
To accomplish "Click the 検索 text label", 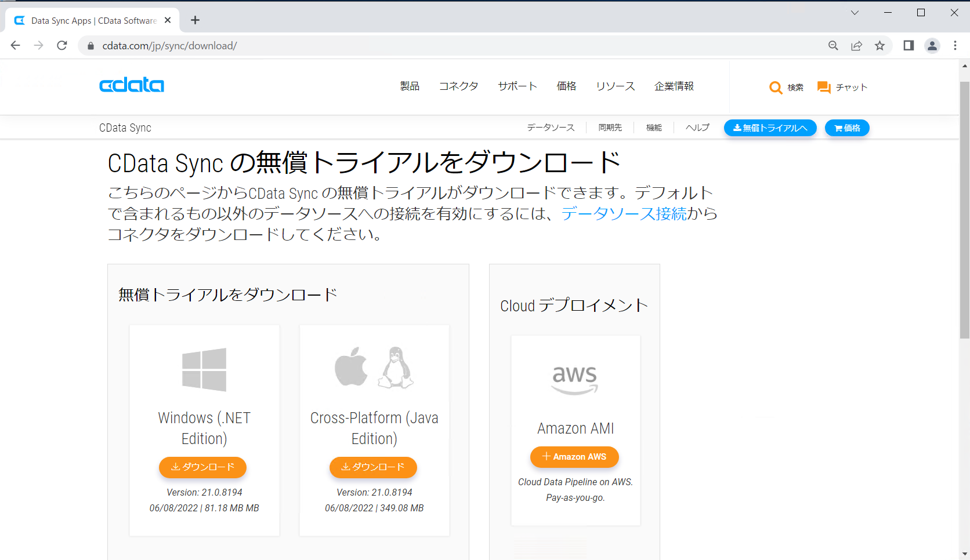I will 795,88.
